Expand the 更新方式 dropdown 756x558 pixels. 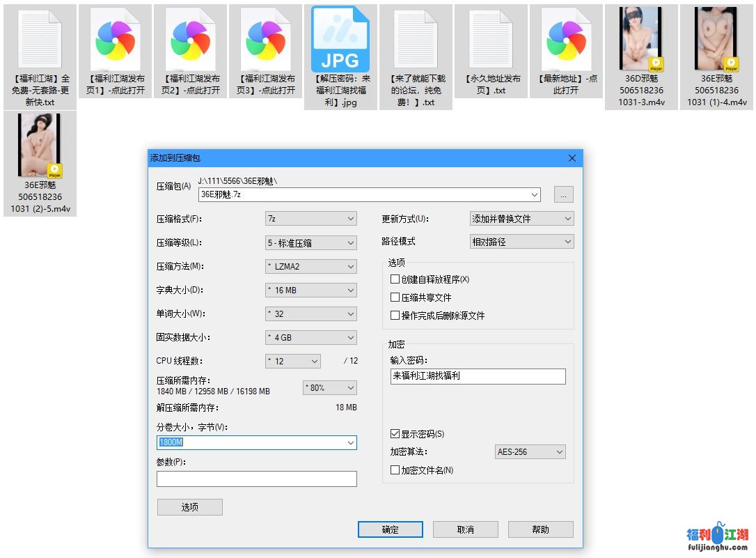tap(521, 219)
